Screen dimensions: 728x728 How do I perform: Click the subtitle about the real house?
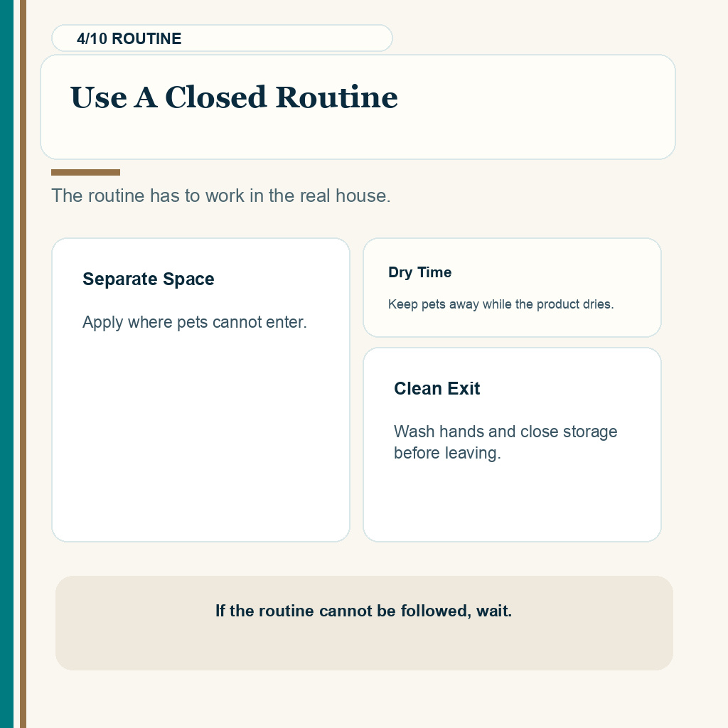221,196
